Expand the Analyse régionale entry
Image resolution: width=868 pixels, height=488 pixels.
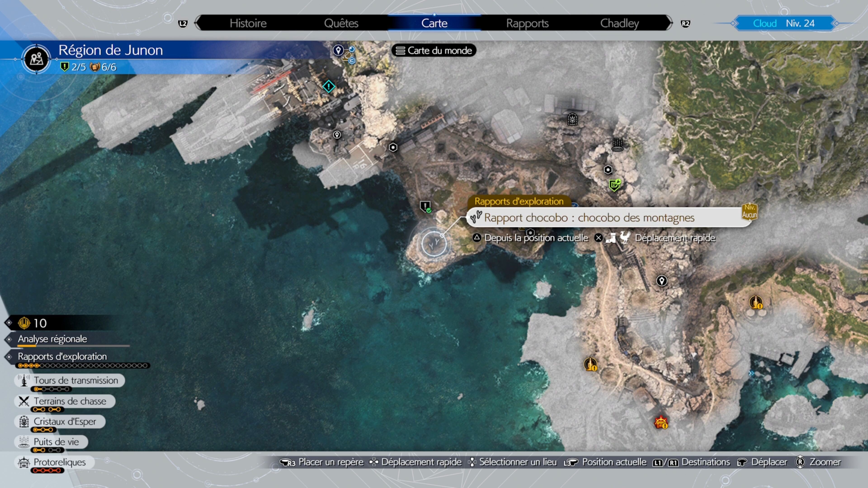tap(52, 339)
